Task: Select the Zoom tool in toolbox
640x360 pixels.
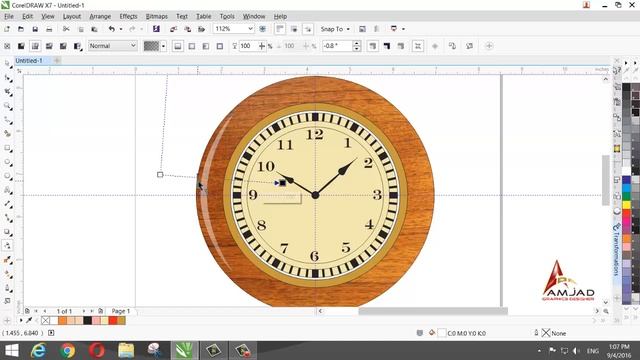Action: pyautogui.click(x=7, y=106)
